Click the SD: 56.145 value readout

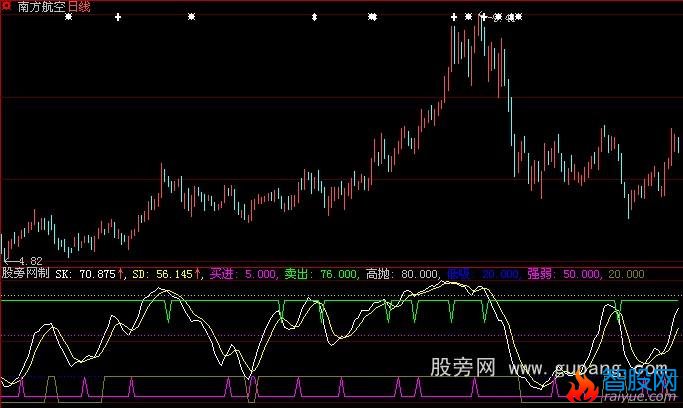point(162,272)
